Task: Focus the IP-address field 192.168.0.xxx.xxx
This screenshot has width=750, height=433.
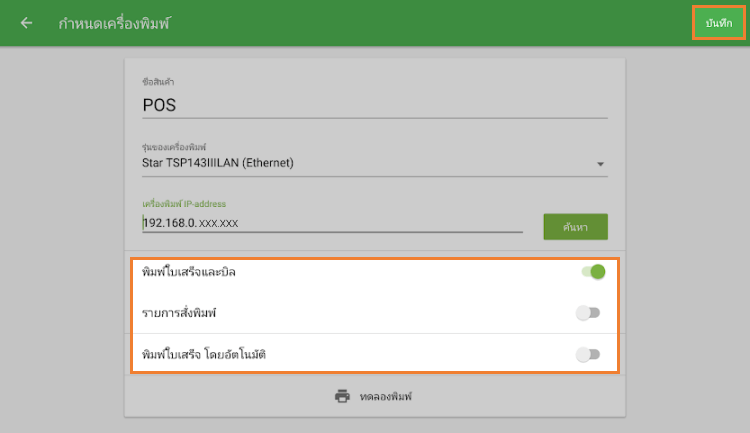Action: point(332,222)
